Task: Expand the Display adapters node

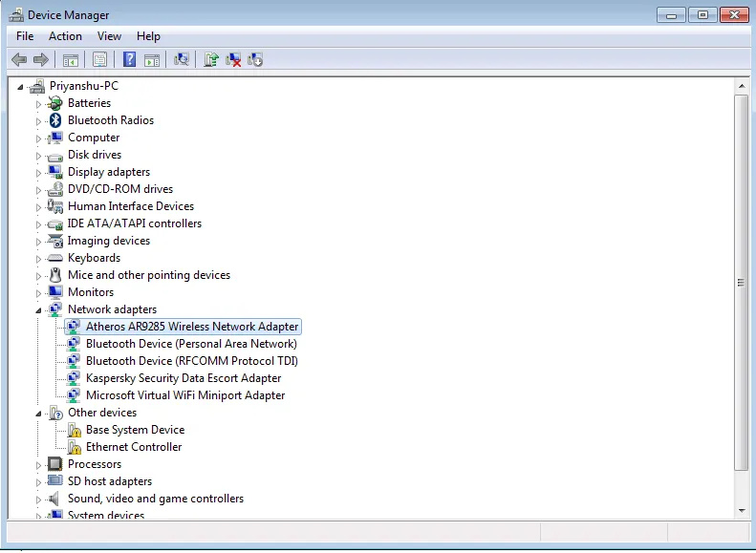Action: click(x=39, y=173)
